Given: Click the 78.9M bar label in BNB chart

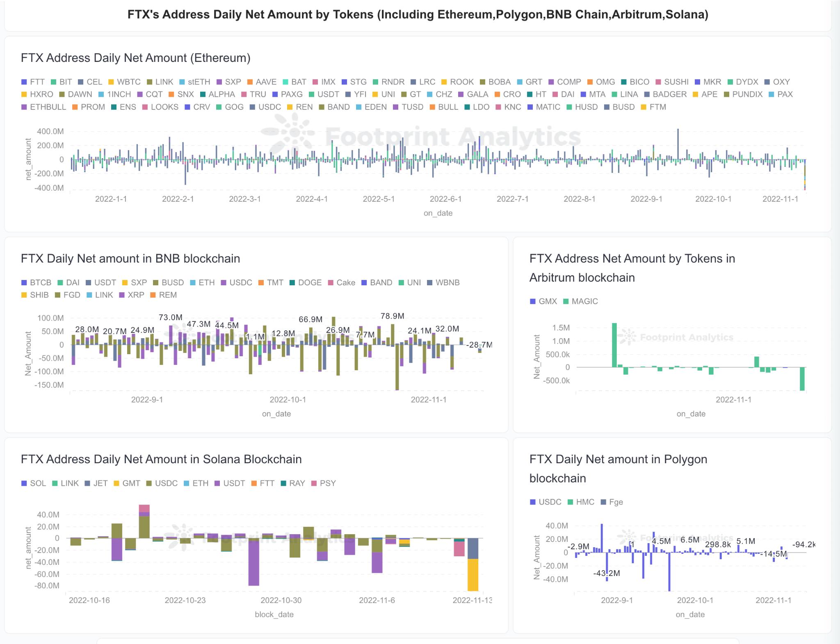Looking at the screenshot, I should tap(392, 316).
